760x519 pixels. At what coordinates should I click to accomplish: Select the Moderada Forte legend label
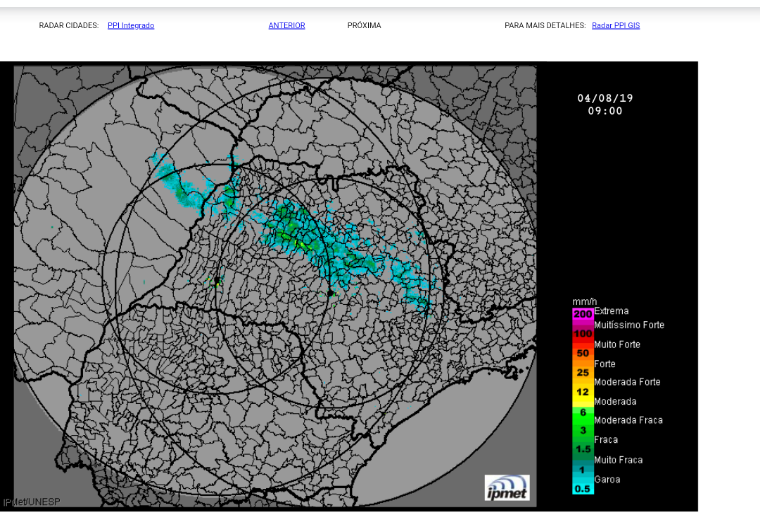pyautogui.click(x=627, y=382)
